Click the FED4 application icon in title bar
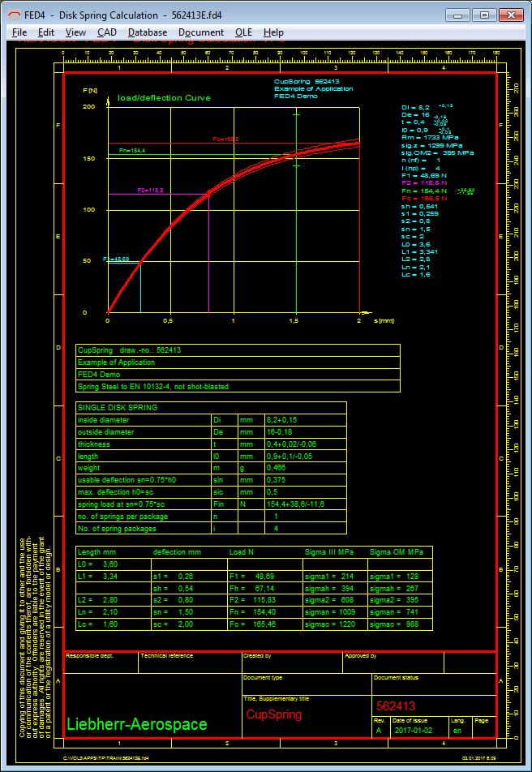The width and height of the screenshot is (532, 772). (x=15, y=15)
